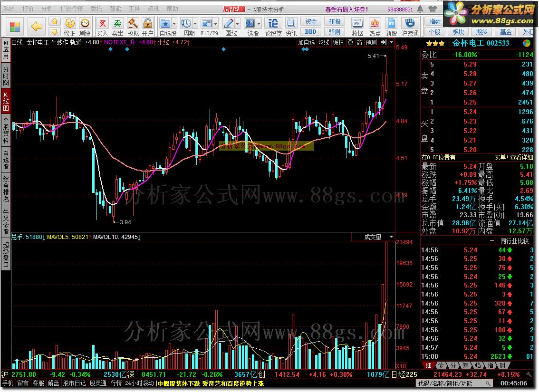
Task: Select the 画线 pencil drawing tool
Action: coord(229,24)
